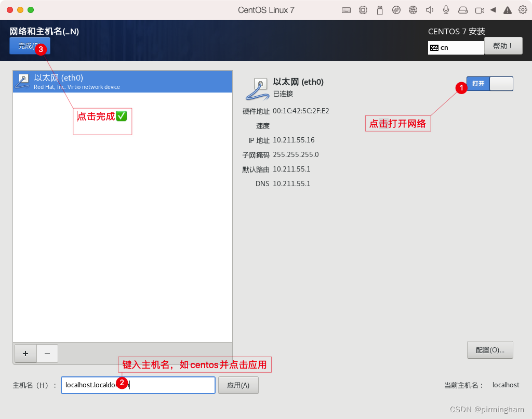Click the DNS label next to 10.211.55.1
Viewport: 532px width, 419px height.
pyautogui.click(x=262, y=184)
